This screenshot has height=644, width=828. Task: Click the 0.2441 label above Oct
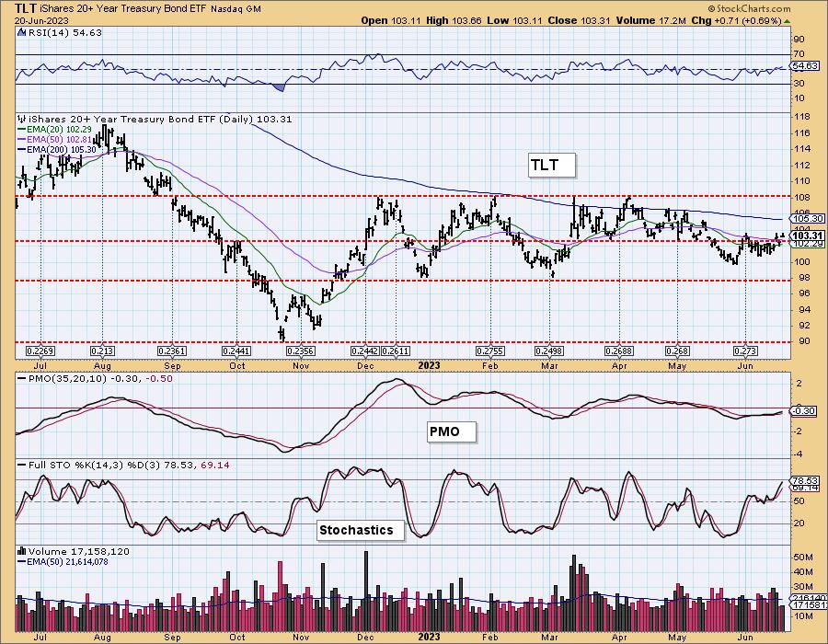[x=236, y=351]
